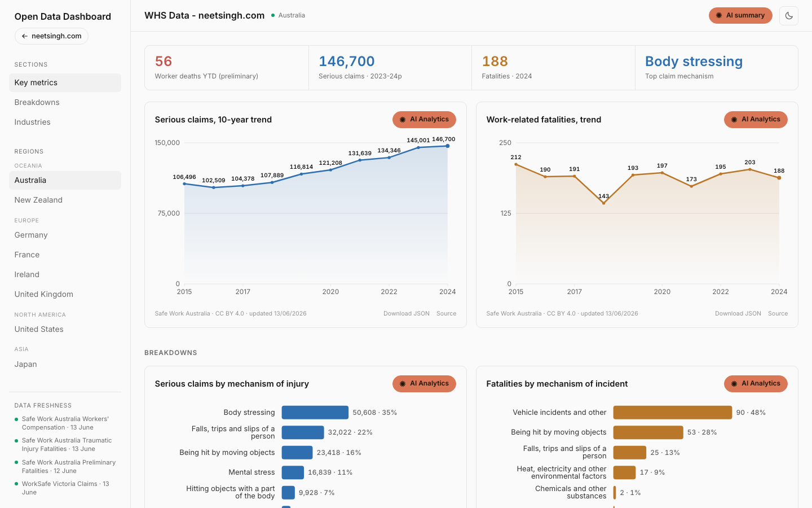Click the green Australia status label in the header

288,15
